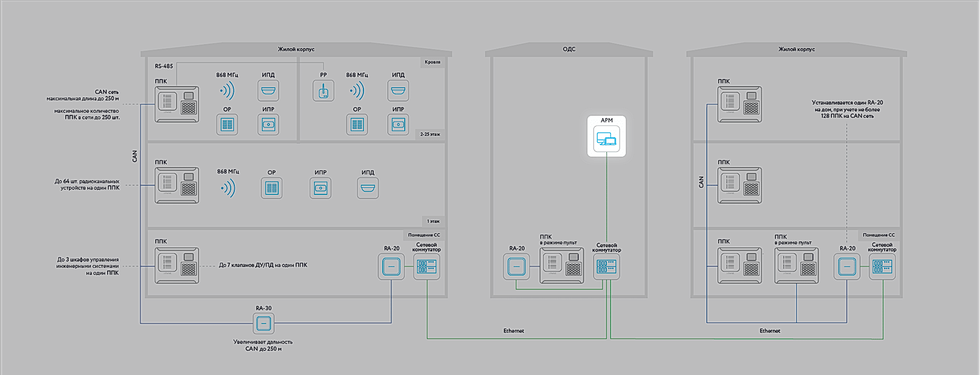Screen dimensions: 980x375
Task: Select ППК в режиме пульт in right building
Action: tap(796, 265)
